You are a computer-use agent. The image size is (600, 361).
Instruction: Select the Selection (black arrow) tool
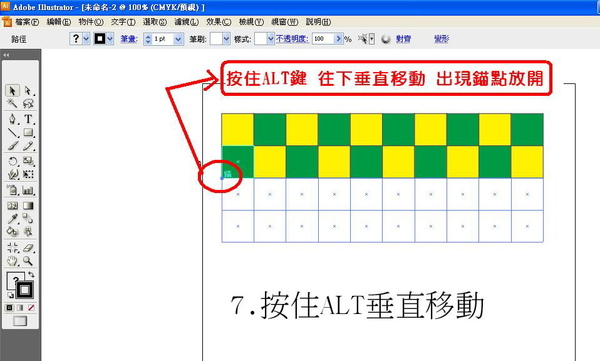12,90
